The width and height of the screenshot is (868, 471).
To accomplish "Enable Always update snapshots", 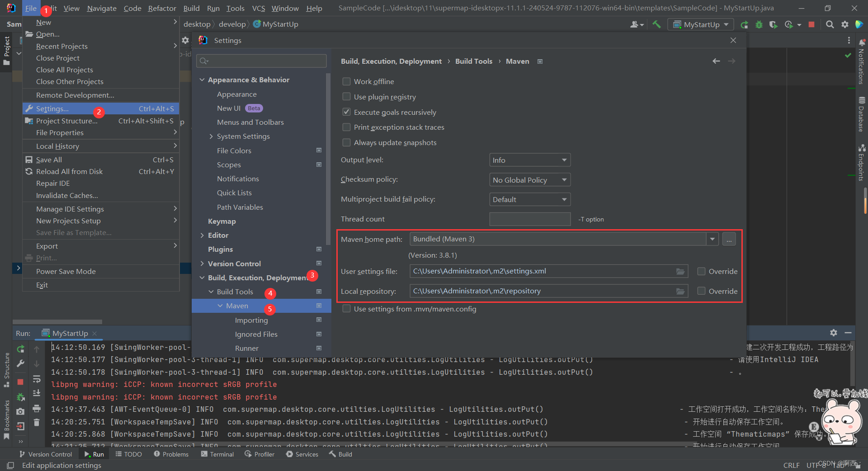I will pyautogui.click(x=346, y=142).
